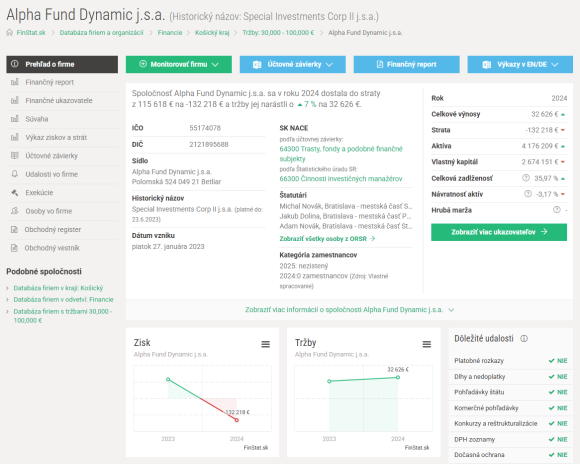
Task: Open Zobraziť všetky osoby z ORSR link
Action: coord(327,239)
